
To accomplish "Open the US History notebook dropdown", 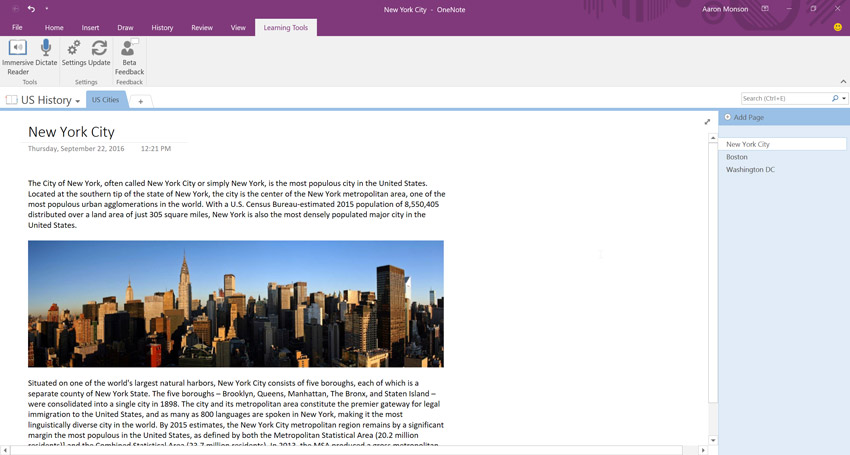I will coord(78,101).
